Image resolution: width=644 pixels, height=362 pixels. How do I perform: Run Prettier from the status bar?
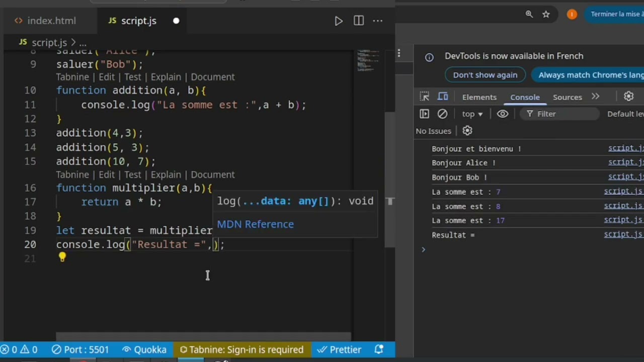(339, 349)
